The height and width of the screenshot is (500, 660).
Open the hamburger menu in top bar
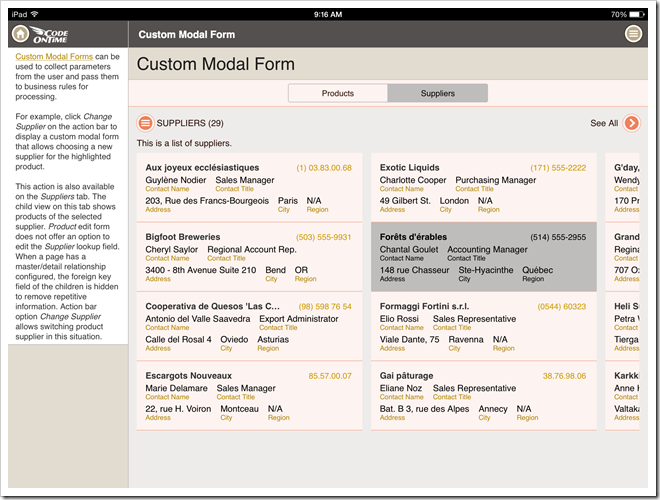(633, 34)
